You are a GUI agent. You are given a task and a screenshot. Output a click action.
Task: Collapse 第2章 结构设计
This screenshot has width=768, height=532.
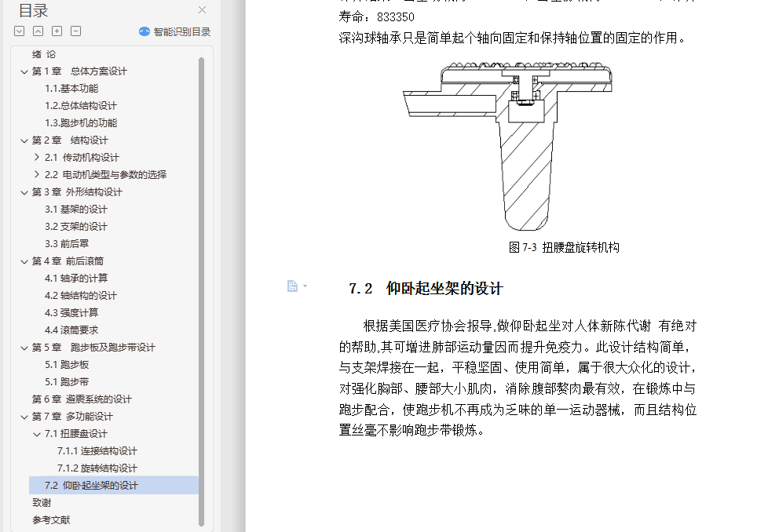(24, 140)
